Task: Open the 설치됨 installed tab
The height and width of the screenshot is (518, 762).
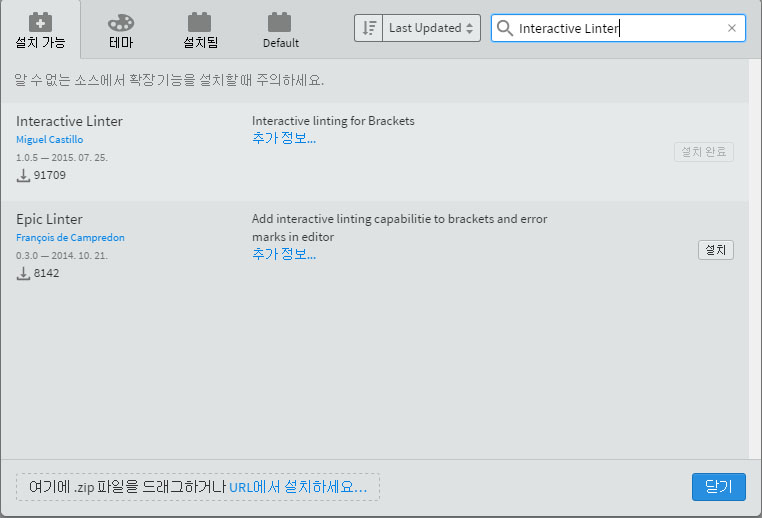Action: (x=200, y=30)
